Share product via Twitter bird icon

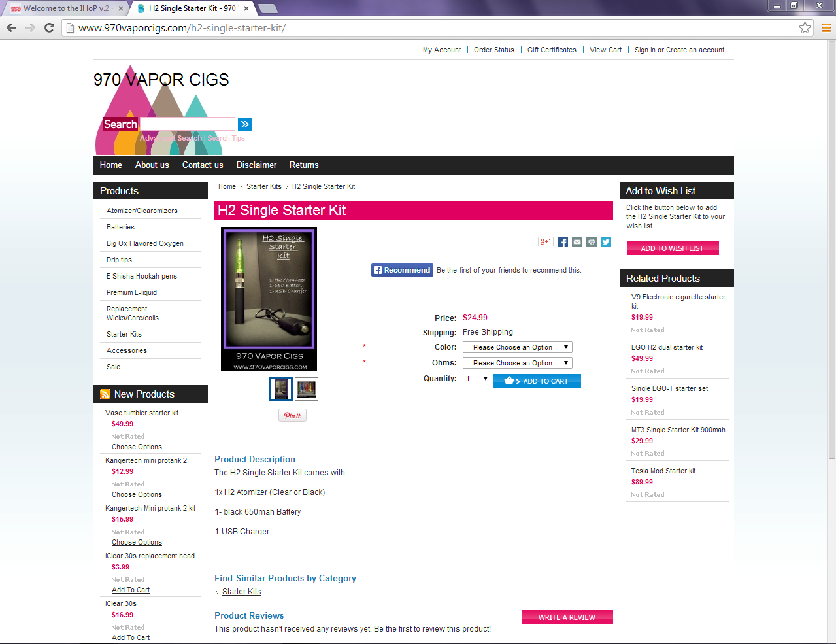[x=606, y=242]
